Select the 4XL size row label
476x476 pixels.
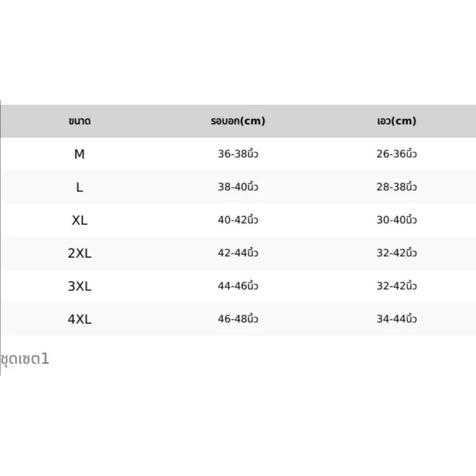coord(79,319)
